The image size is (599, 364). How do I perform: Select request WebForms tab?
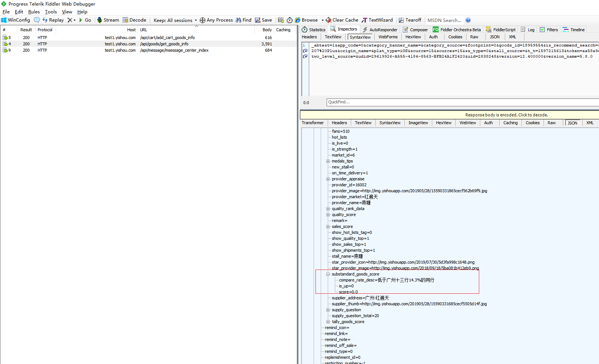tap(388, 37)
